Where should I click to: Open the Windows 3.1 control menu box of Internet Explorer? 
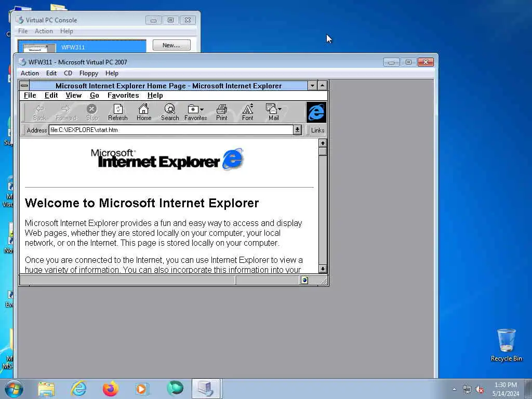24,86
